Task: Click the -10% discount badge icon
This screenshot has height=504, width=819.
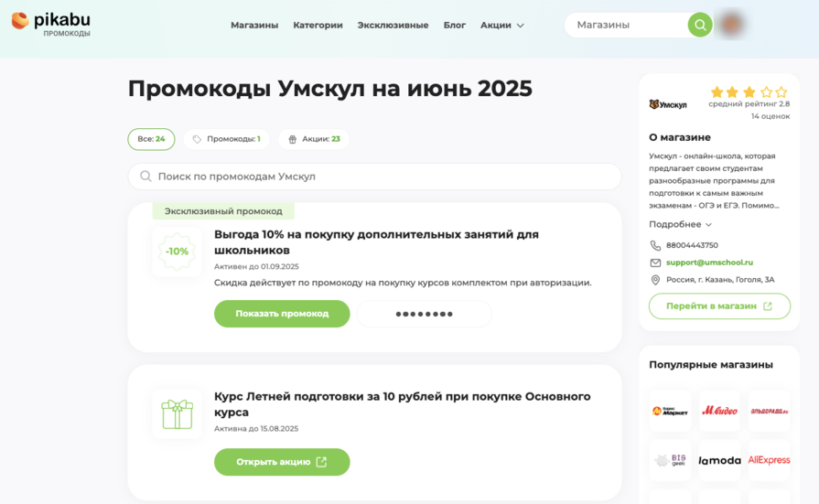Action: point(177,252)
